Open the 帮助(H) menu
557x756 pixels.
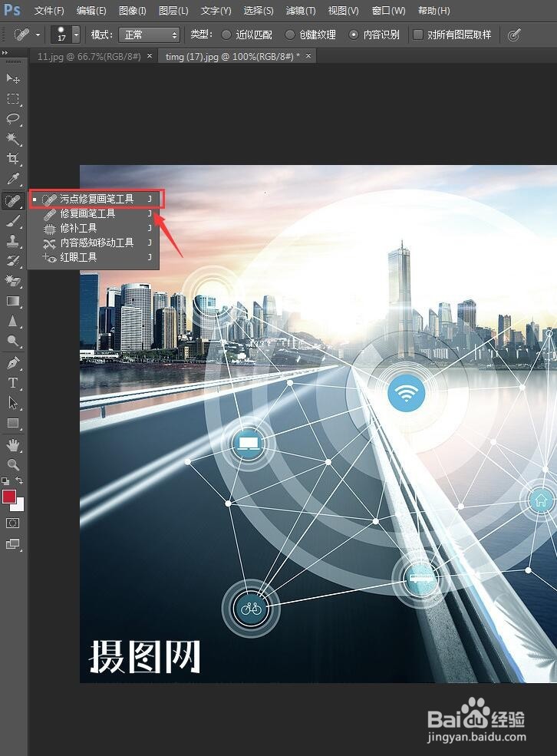point(433,10)
